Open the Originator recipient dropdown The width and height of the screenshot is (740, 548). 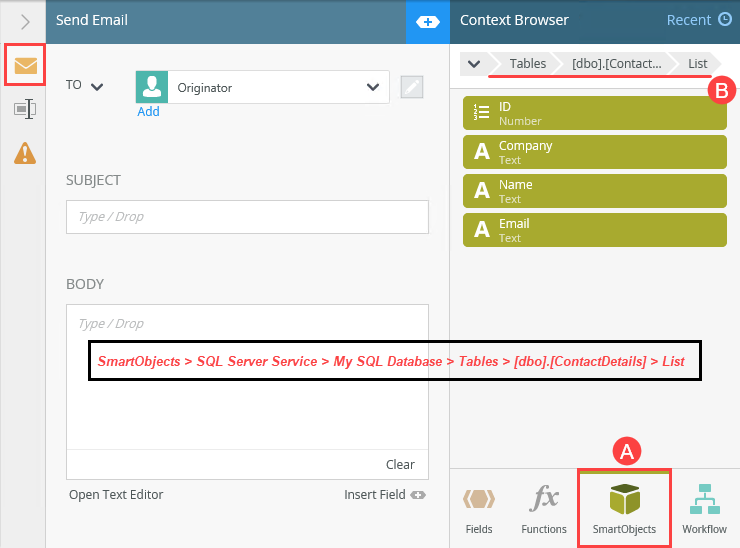pos(371,88)
